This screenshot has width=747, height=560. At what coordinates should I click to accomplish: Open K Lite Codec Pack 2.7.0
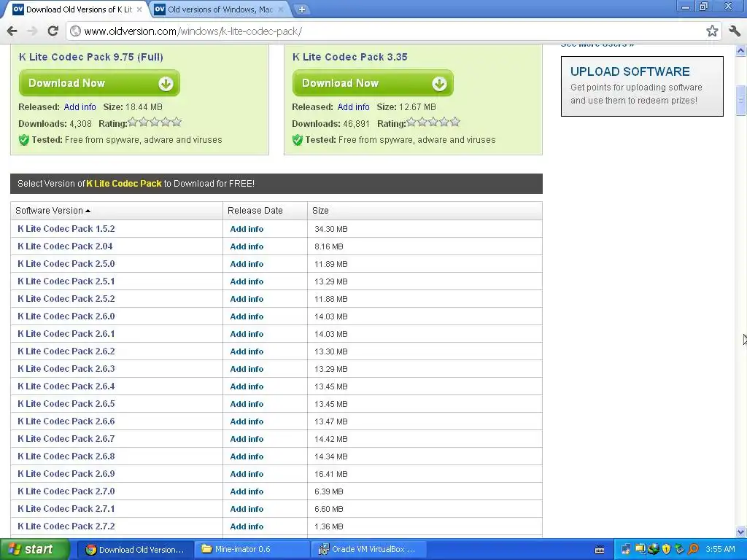point(66,491)
